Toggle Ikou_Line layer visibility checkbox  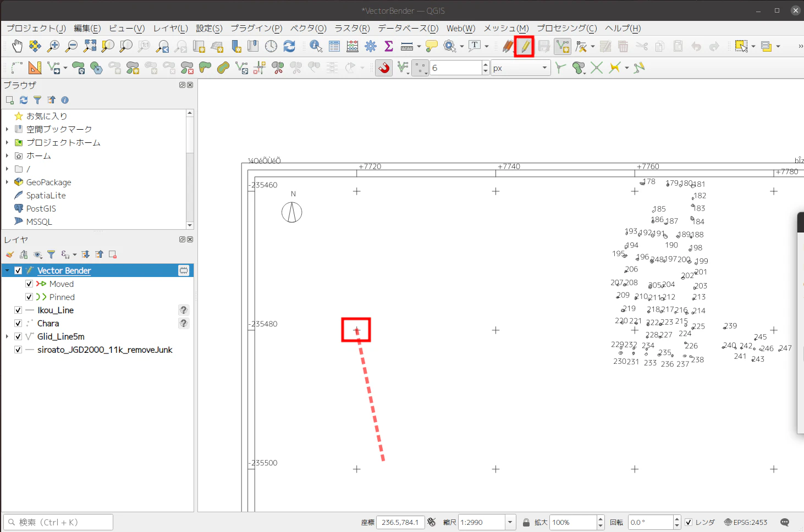pos(18,310)
